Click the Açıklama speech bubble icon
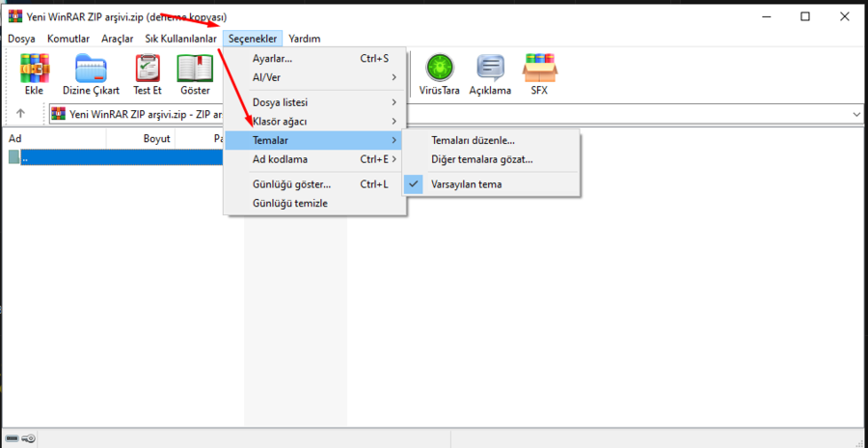This screenshot has height=448, width=868. [x=491, y=69]
